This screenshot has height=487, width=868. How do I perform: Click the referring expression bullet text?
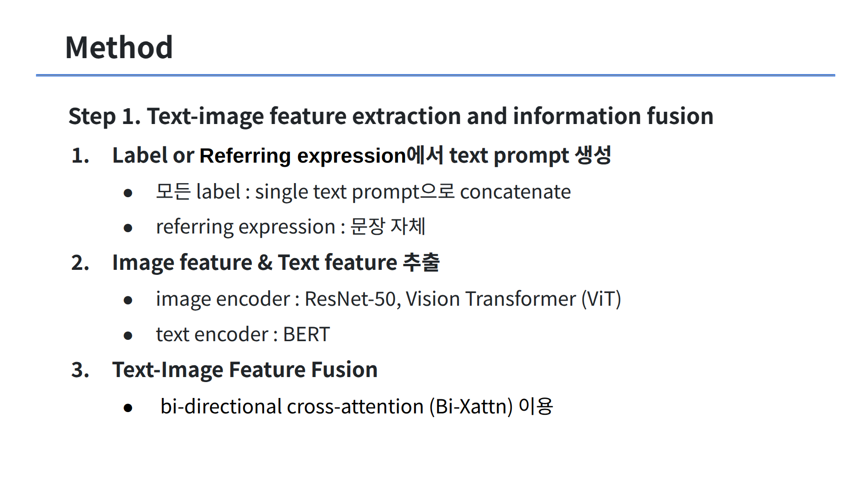pyautogui.click(x=290, y=227)
